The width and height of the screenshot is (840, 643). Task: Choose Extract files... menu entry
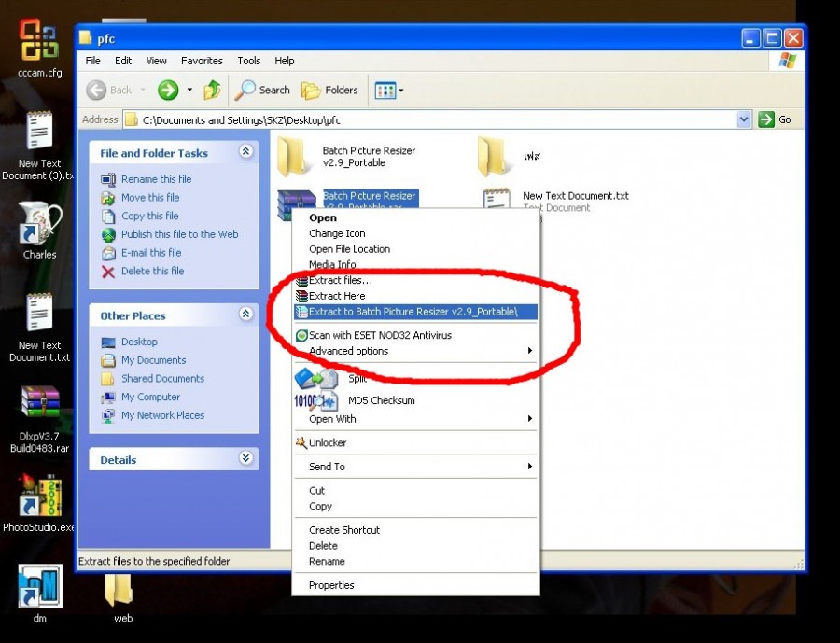click(x=415, y=280)
